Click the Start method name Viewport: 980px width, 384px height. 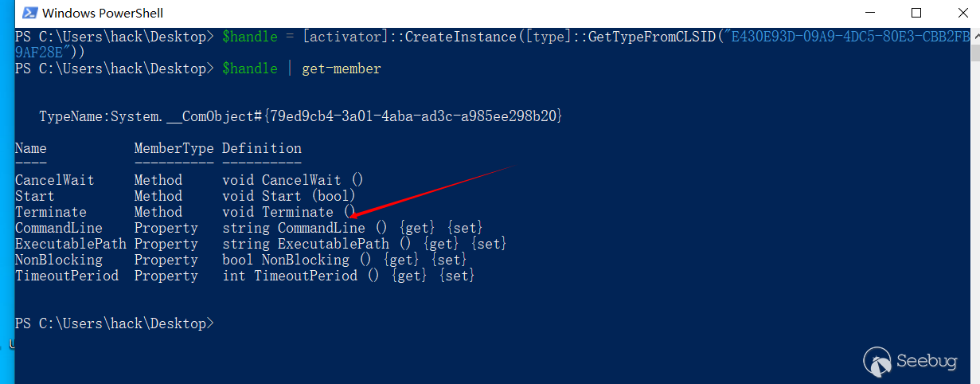coord(35,196)
